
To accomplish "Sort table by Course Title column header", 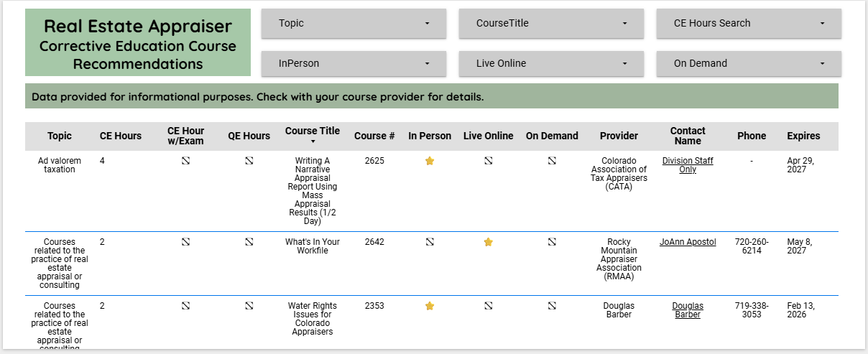I will 313,132.
